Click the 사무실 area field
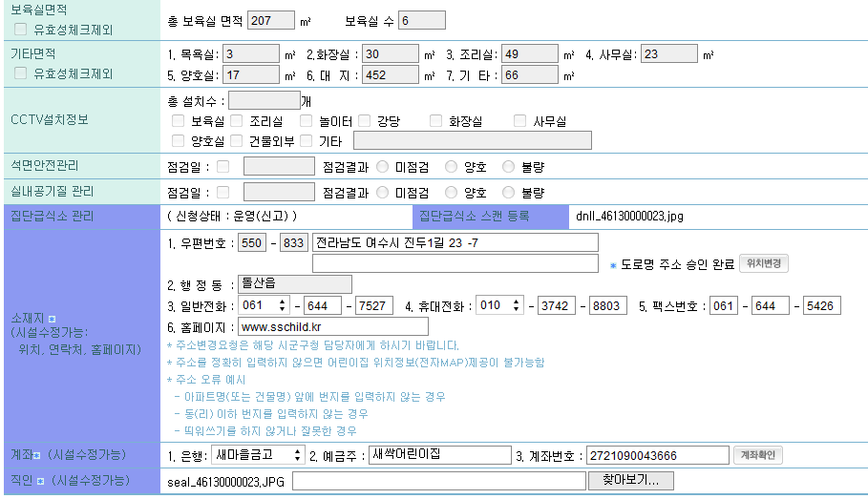The image size is (868, 499). [668, 54]
